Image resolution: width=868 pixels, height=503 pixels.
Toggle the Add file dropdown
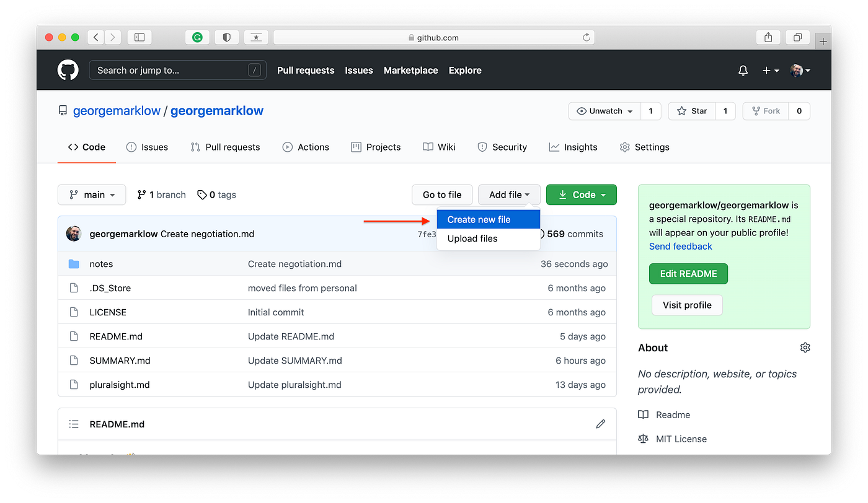509,195
